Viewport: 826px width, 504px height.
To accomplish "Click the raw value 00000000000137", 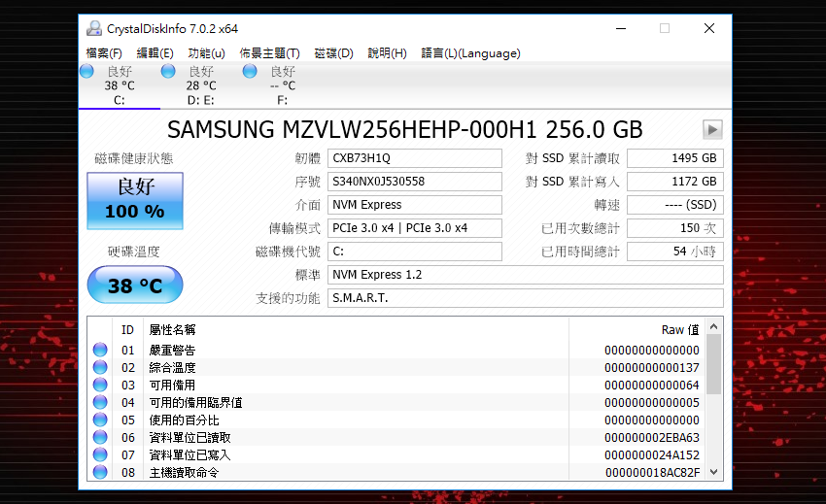I will click(x=652, y=368).
